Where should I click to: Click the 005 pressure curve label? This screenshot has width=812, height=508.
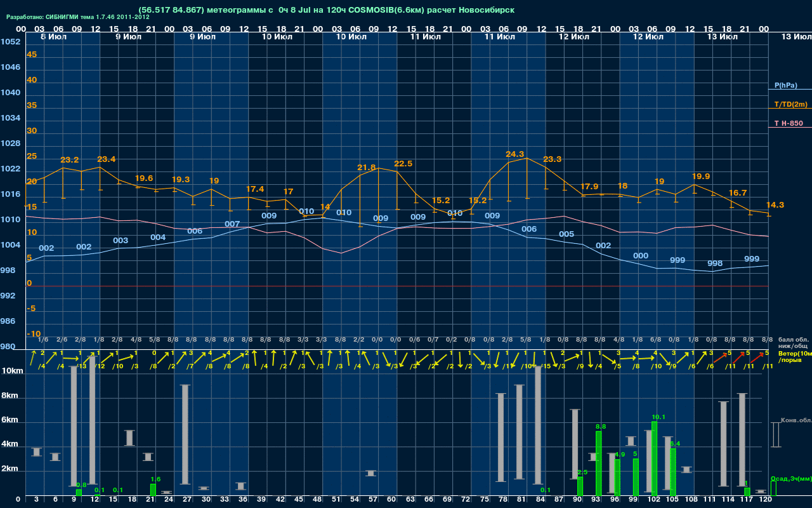coord(566,234)
